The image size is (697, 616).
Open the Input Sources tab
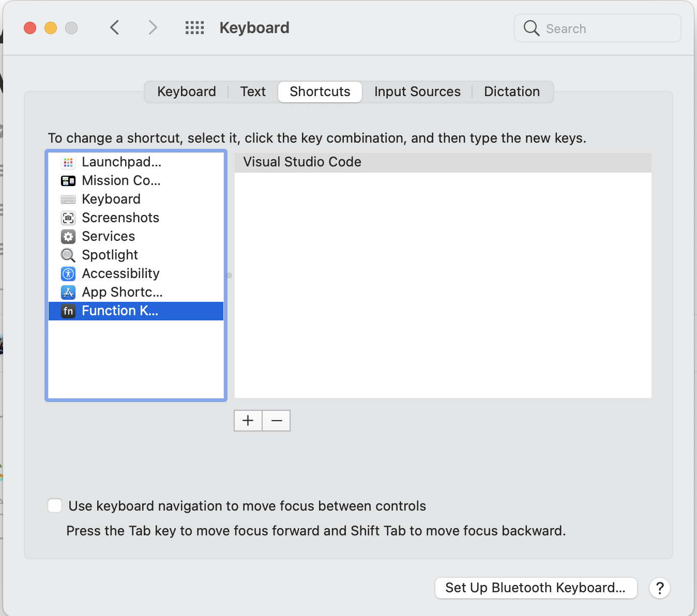tap(417, 91)
